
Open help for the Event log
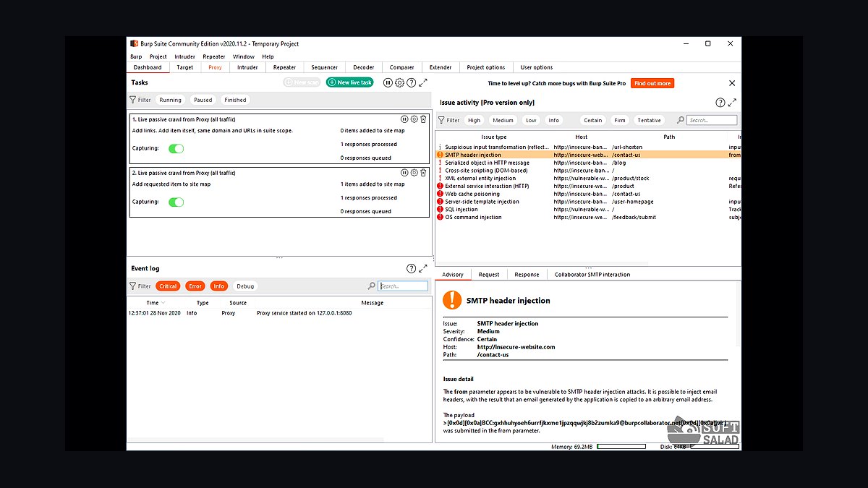411,268
